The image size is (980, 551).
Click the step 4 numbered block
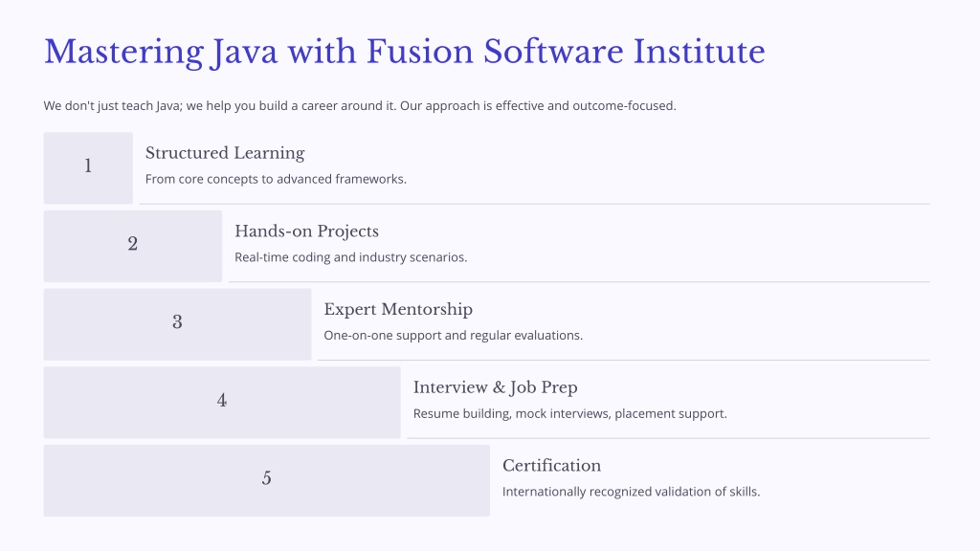(x=222, y=403)
